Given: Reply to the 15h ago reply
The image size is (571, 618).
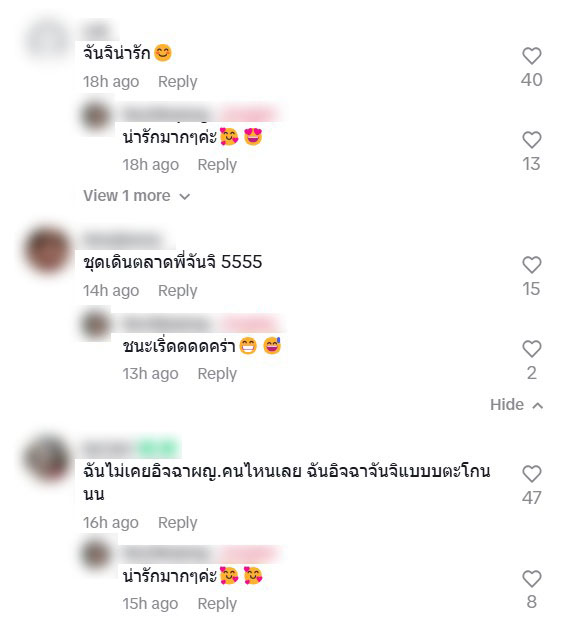Looking at the screenshot, I should point(217,604).
